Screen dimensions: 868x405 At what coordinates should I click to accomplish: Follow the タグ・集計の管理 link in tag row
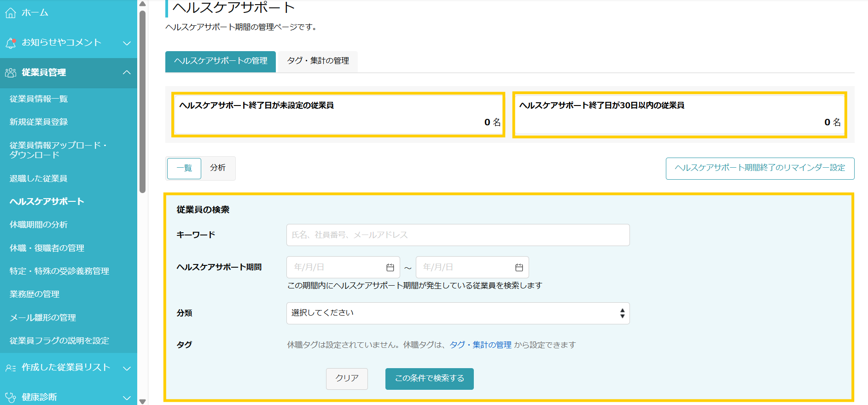pos(480,345)
